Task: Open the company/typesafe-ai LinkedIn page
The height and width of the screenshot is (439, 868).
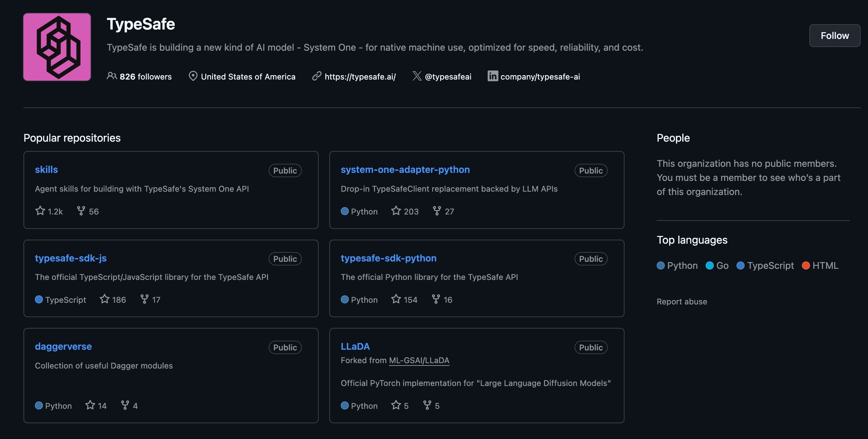Action: point(540,77)
